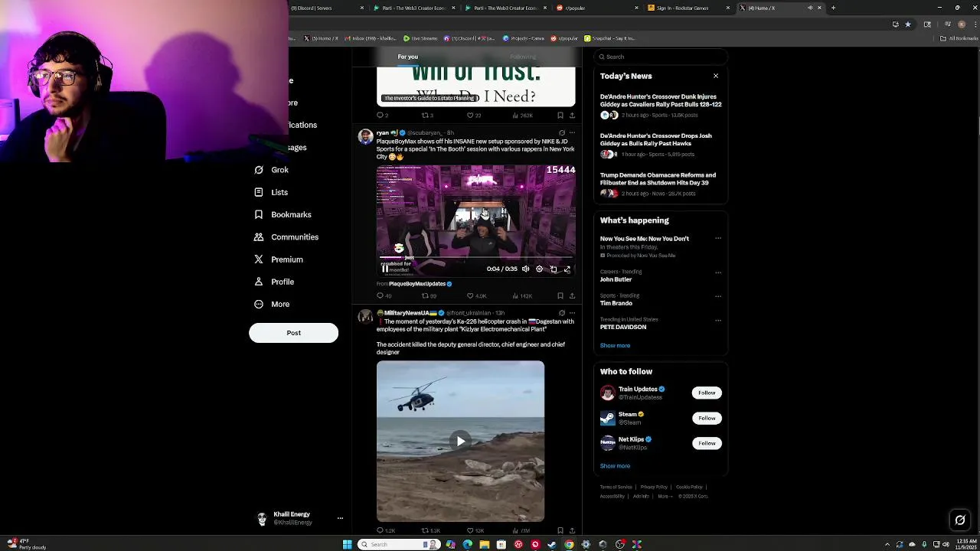Open more options on MilitaryNewsUA post

tap(572, 313)
